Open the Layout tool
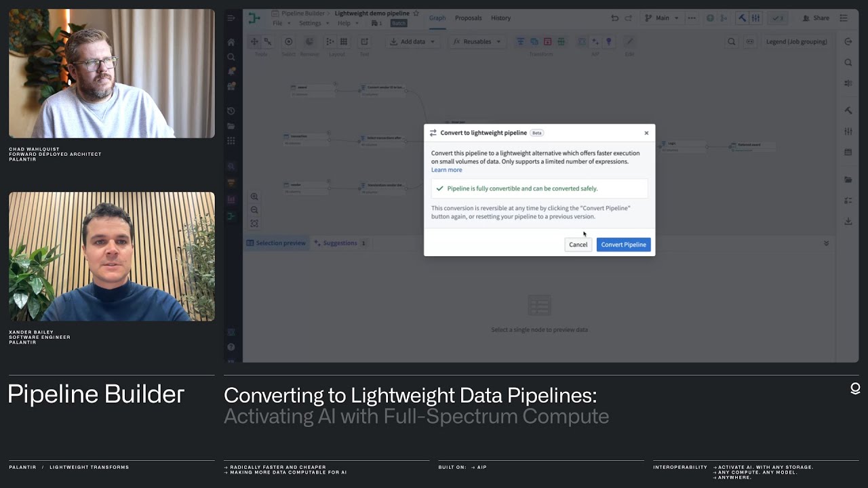This screenshot has width=868, height=488. point(337,41)
